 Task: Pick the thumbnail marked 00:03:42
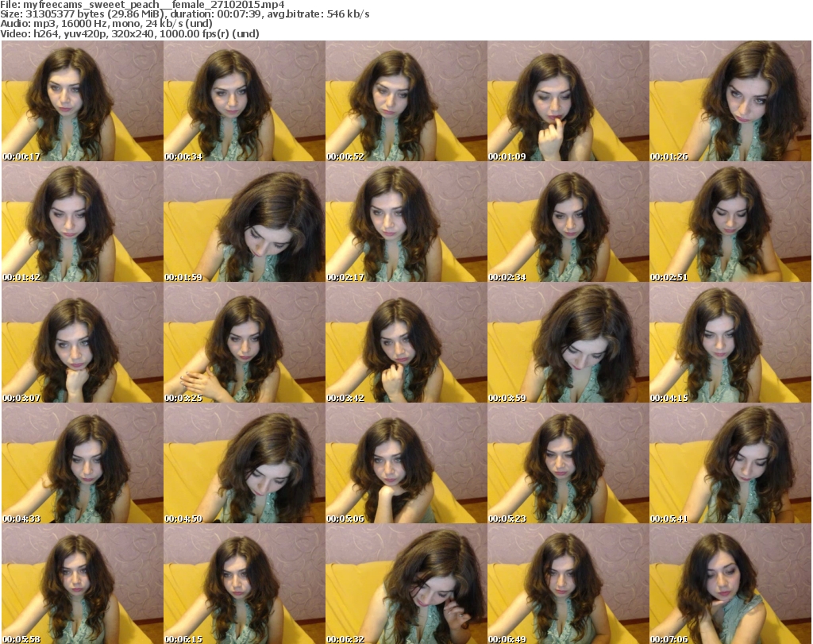(406, 343)
